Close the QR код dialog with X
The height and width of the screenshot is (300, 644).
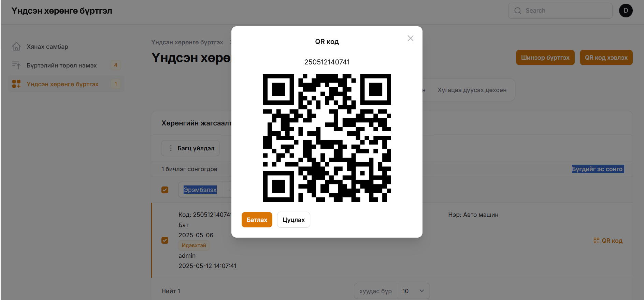[410, 38]
